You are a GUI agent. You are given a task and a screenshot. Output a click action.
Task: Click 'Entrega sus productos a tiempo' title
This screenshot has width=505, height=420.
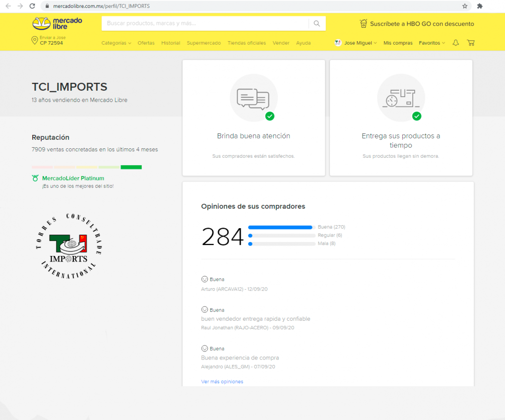pos(401,141)
